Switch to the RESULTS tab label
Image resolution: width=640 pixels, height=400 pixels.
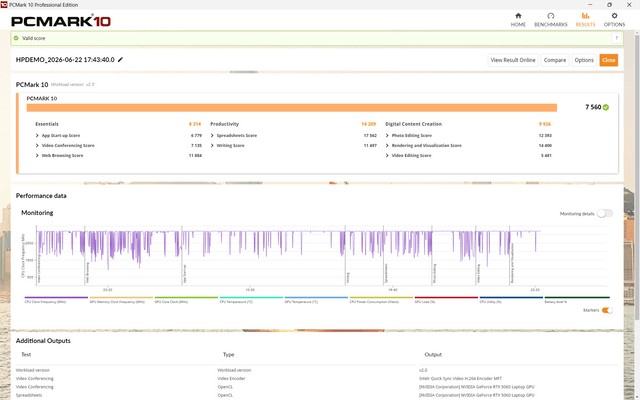click(585, 24)
